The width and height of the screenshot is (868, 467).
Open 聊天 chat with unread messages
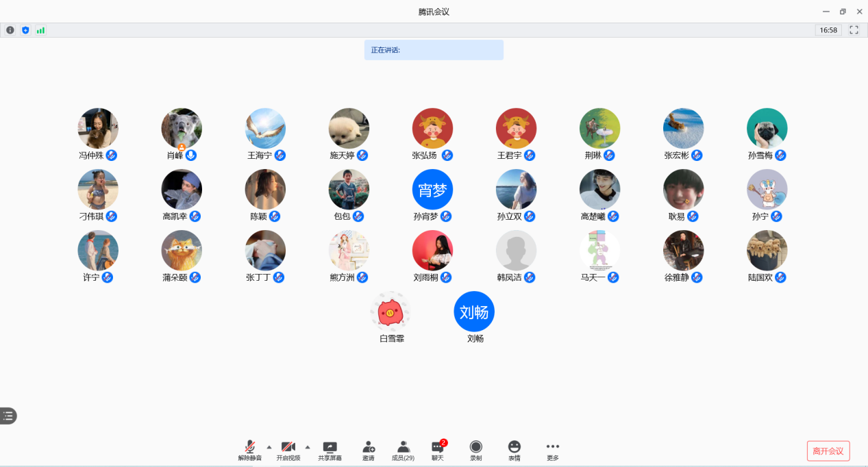tap(438, 447)
